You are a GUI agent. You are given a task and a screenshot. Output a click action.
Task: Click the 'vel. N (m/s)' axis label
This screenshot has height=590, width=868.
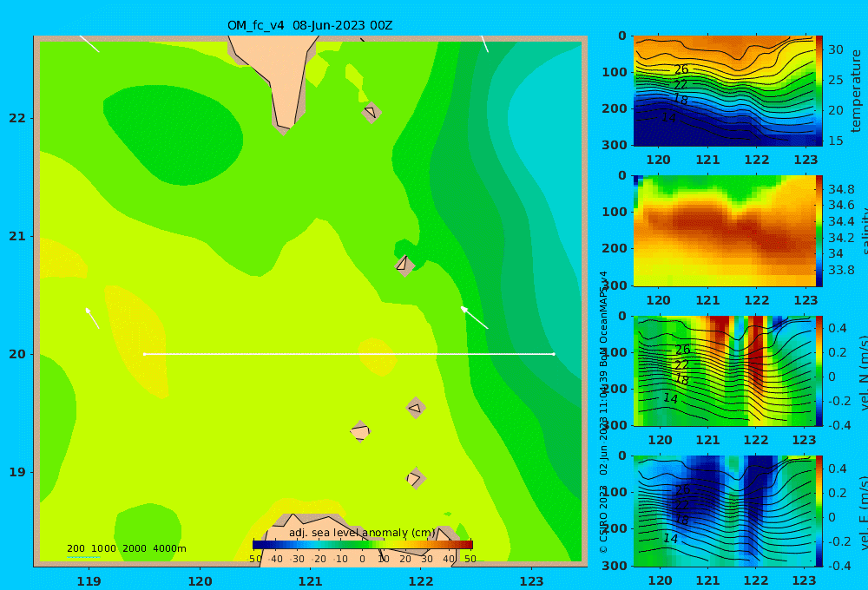pyautogui.click(x=864, y=372)
